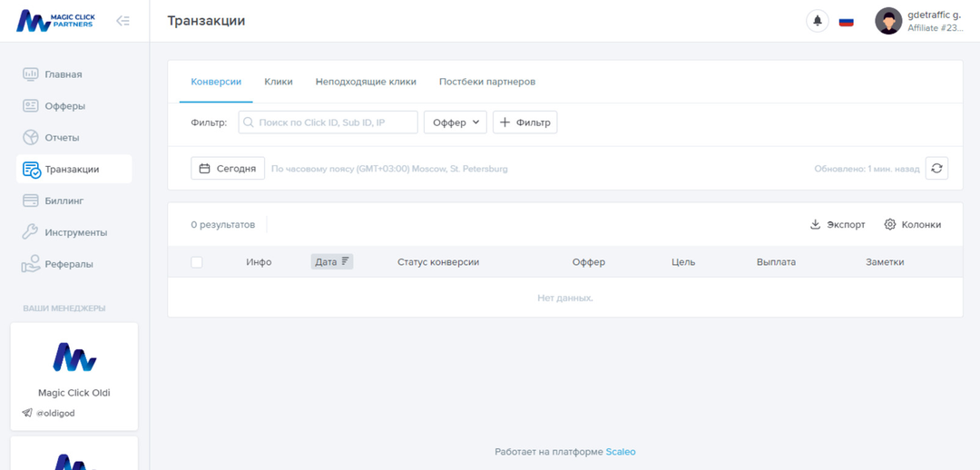This screenshot has height=470, width=980.
Task: Open Инструменты in the sidebar
Action: 73,232
